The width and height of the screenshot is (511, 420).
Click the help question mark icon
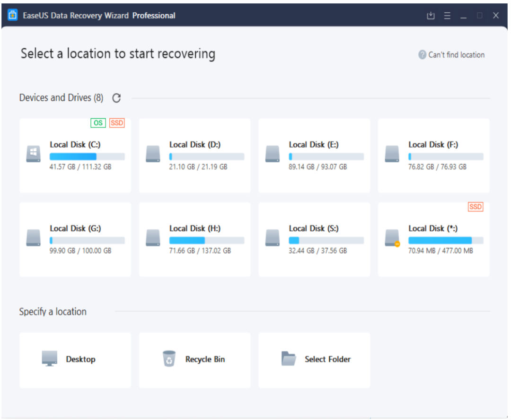click(422, 55)
